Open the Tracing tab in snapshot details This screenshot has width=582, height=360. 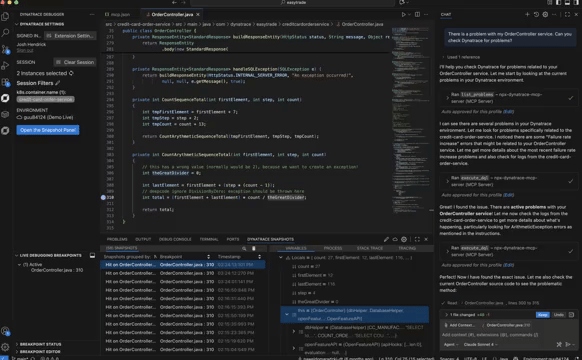pyautogui.click(x=407, y=248)
